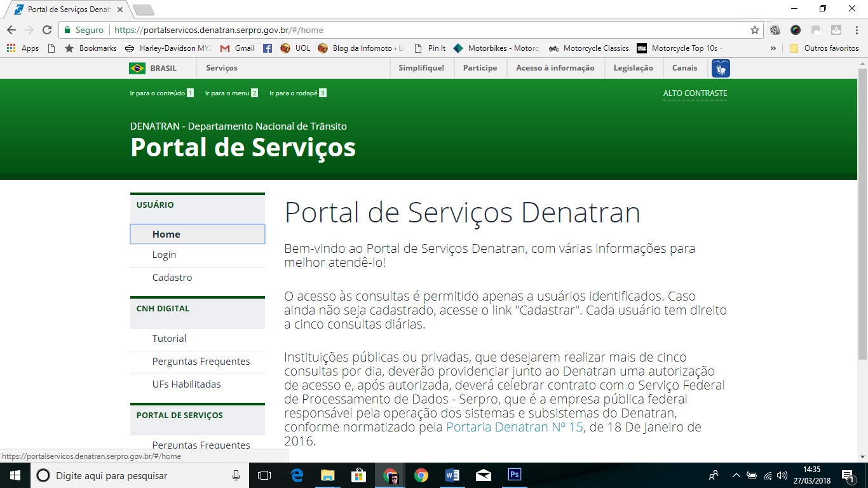The image size is (868, 488).
Task: Click the speaker icon to adjust volume
Action: coord(783,475)
